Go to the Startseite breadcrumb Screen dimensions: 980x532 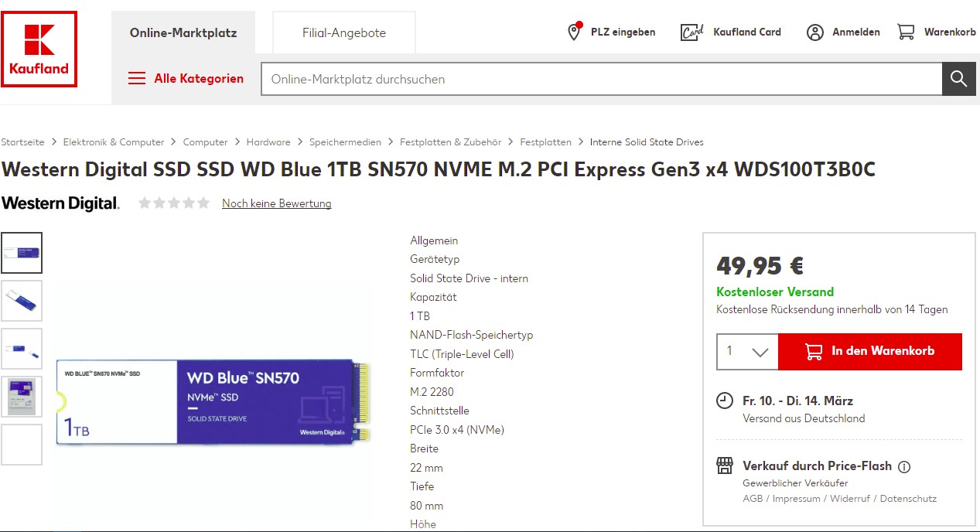click(22, 142)
